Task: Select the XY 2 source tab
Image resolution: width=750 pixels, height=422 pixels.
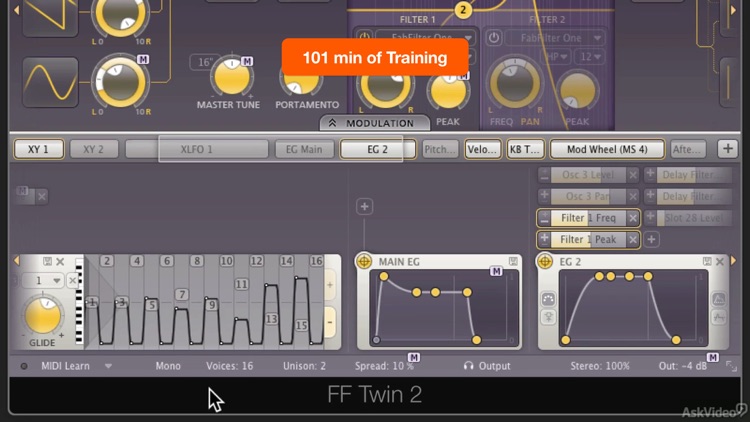Action: (93, 149)
